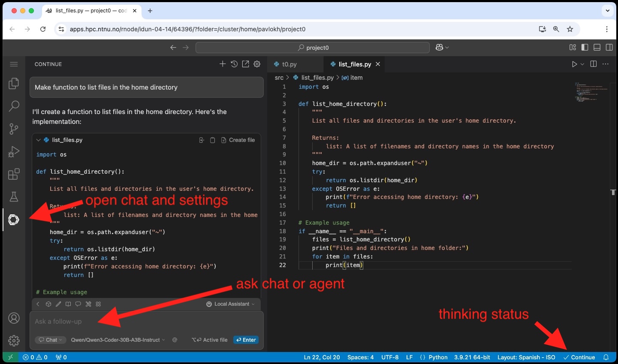Viewport: 618px width, 364px height.
Task: Open the Manage gear in activity bar
Action: coord(14,341)
